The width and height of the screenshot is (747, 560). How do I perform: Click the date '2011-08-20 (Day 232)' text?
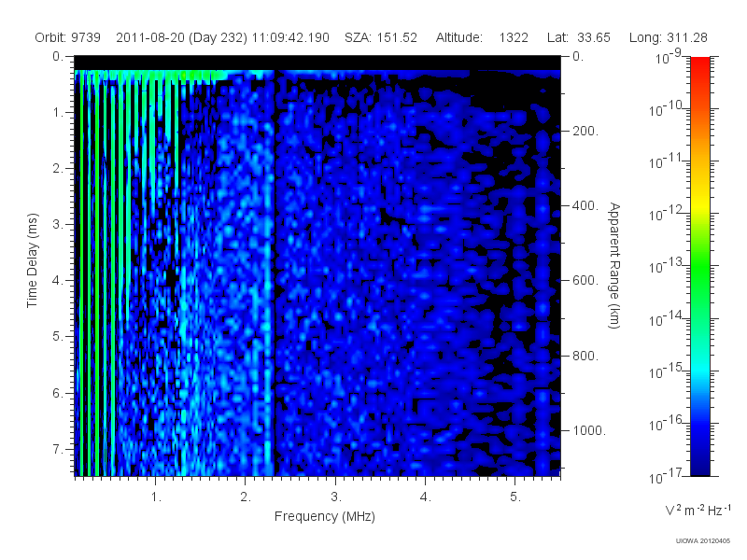pos(181,37)
